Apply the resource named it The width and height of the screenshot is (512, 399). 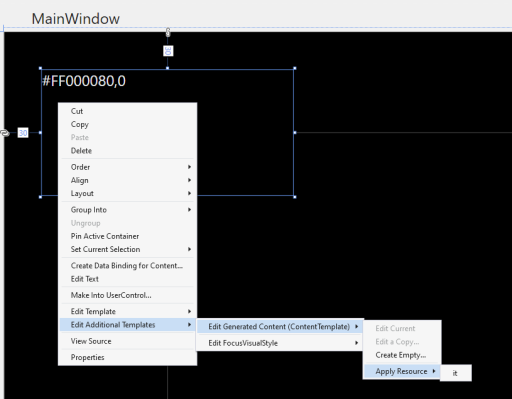pyautogui.click(x=456, y=373)
